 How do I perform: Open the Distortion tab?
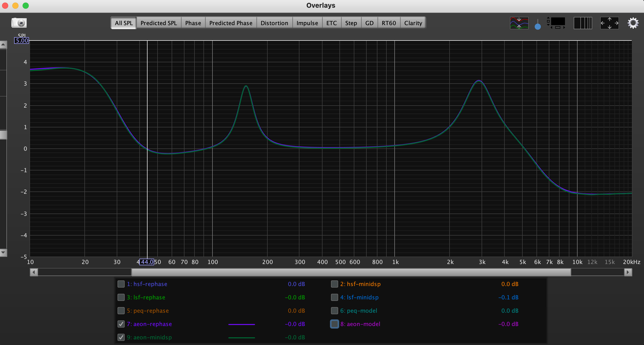275,23
